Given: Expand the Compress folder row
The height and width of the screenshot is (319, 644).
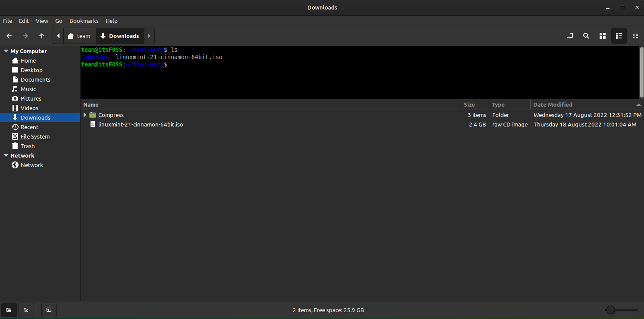Looking at the screenshot, I should 84,115.
